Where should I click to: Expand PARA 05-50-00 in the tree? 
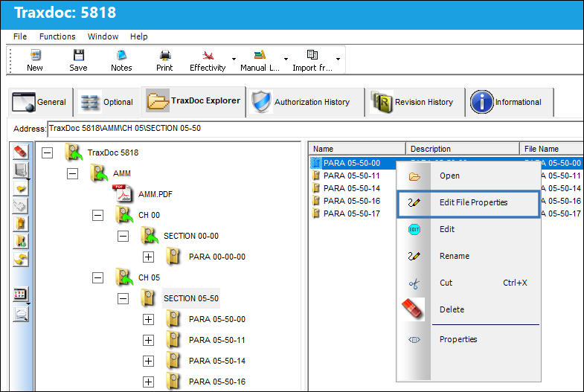coord(149,319)
